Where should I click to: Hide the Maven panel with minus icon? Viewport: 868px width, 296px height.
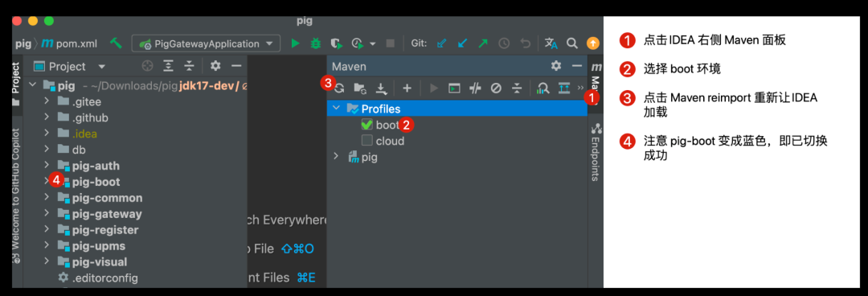(x=577, y=67)
